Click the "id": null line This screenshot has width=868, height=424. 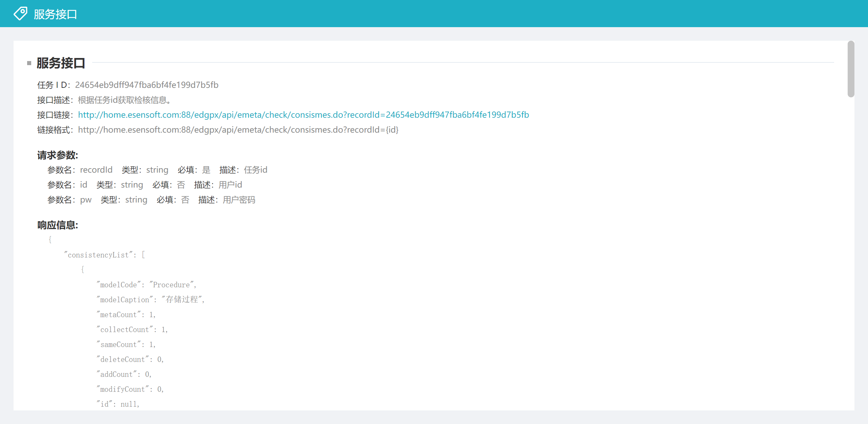pyautogui.click(x=118, y=404)
